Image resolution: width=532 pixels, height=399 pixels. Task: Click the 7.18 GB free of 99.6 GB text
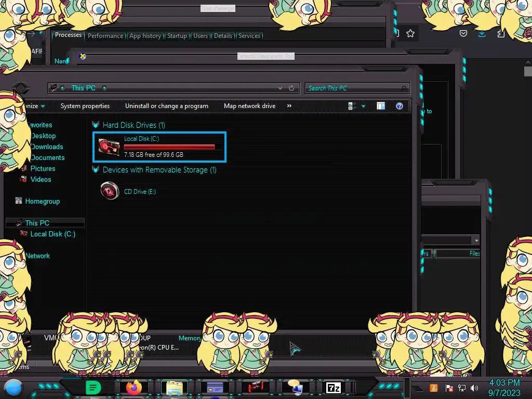[154, 155]
